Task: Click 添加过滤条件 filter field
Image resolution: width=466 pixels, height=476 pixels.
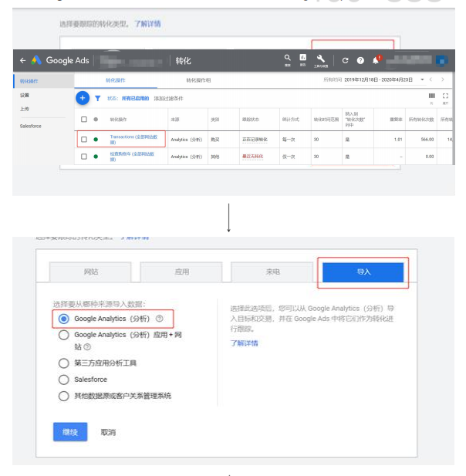Action: click(x=168, y=98)
